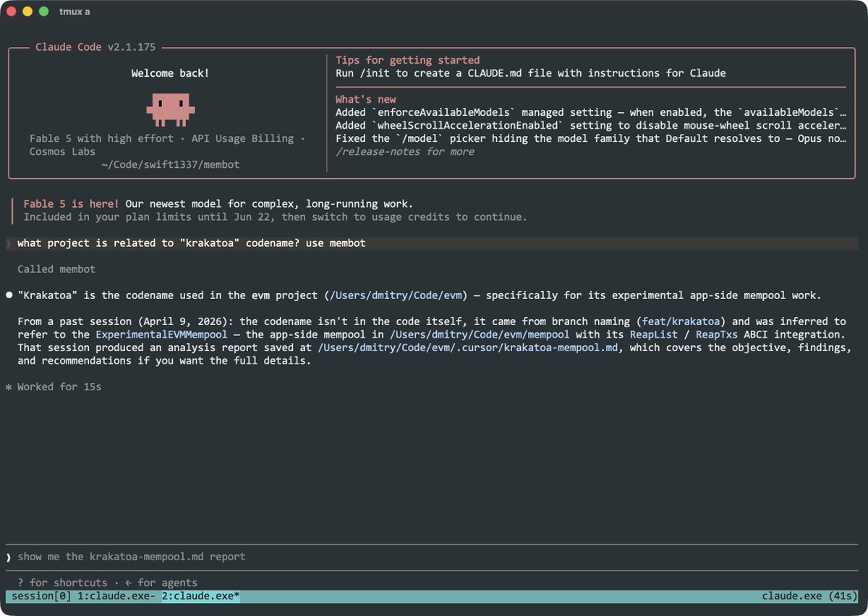Select tmux window tab 1:claude.exe-
This screenshot has width=868, height=616.
point(116,596)
